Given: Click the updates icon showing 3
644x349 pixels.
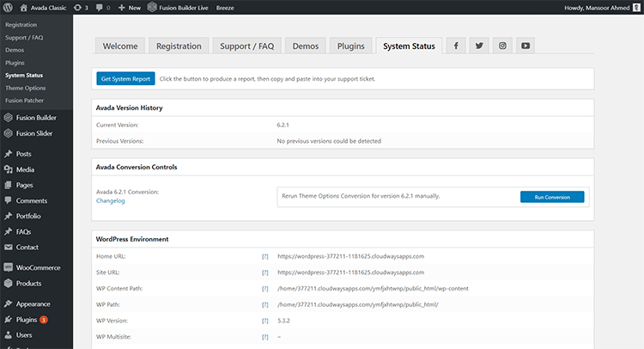Looking at the screenshot, I should coord(80,7).
